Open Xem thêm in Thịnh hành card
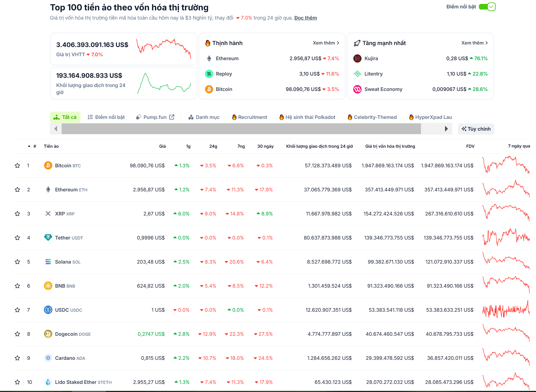536x392 pixels. tap(326, 43)
